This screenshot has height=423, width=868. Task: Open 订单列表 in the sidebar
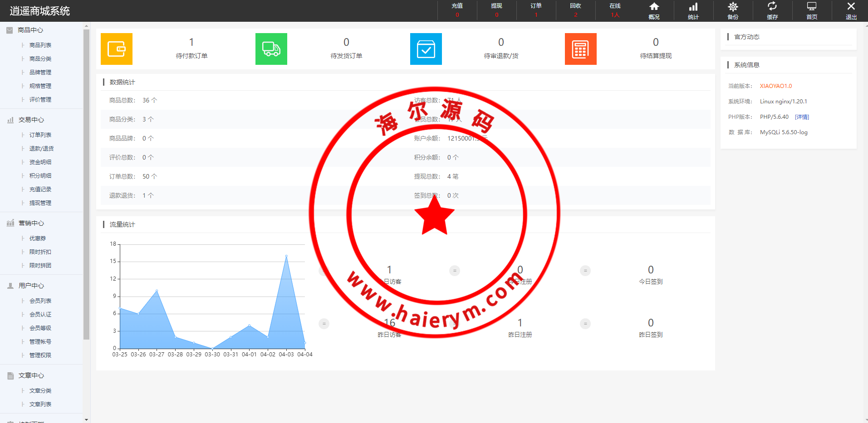(40, 135)
